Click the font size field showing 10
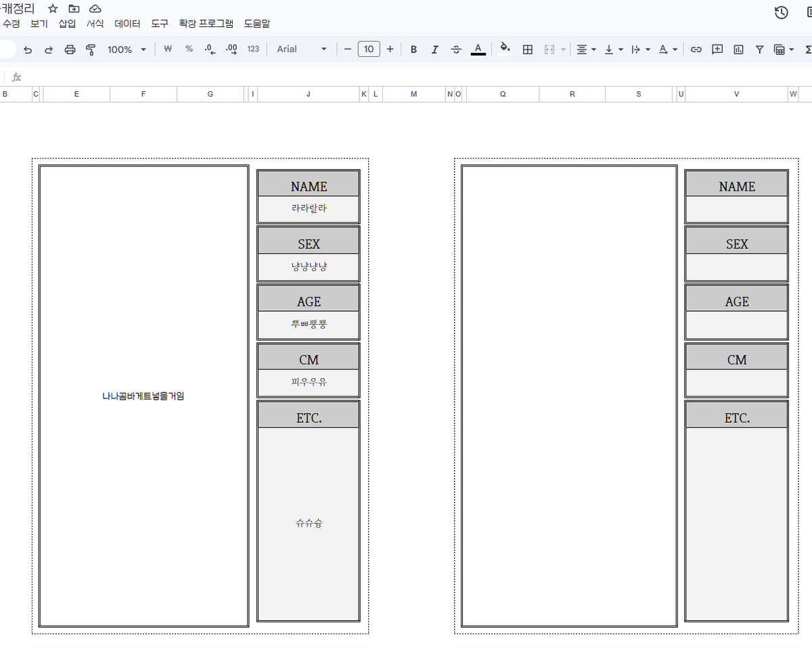Viewport: 812px width, 648px height. (x=369, y=49)
